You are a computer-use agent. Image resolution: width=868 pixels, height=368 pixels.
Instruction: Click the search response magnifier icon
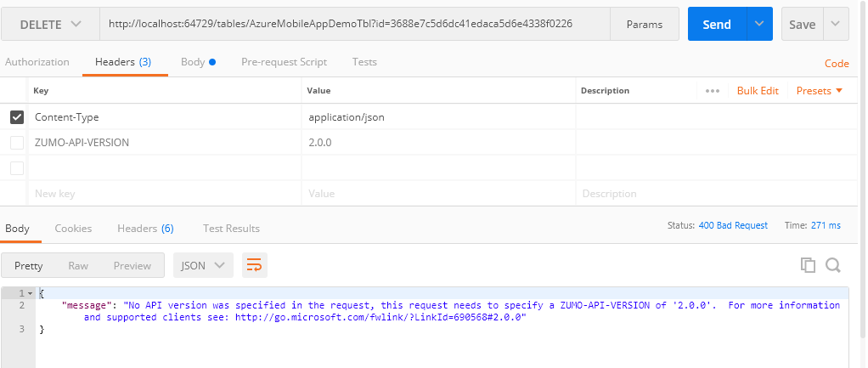pyautogui.click(x=832, y=266)
